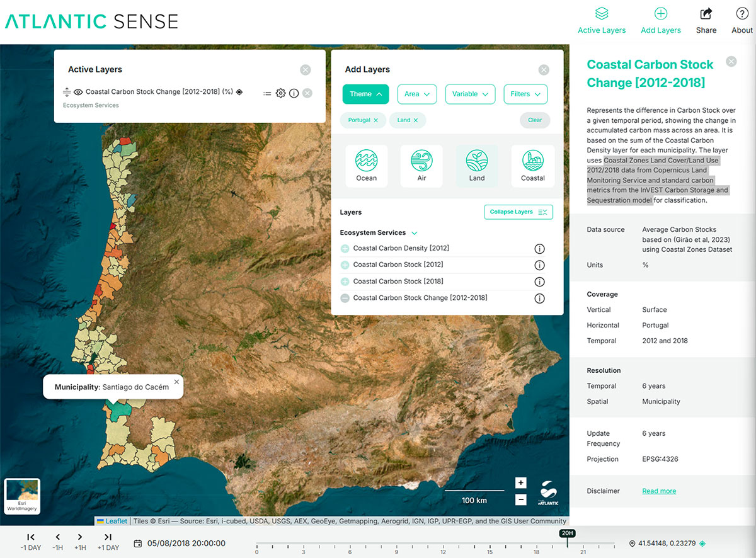
Task: Add the Coastal Carbon Stock [2012] layer
Action: (x=345, y=265)
